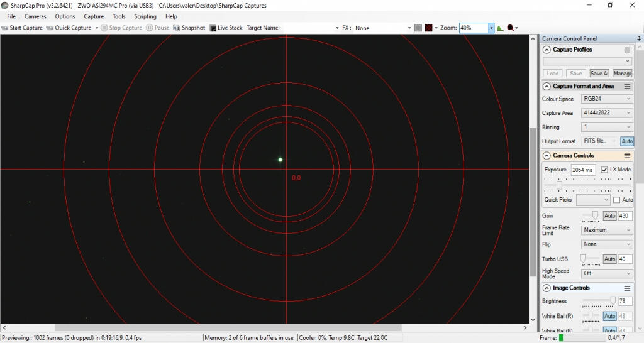Click the Exposure value input field
Image resolution: width=644 pixels, height=343 pixels.
[582, 170]
